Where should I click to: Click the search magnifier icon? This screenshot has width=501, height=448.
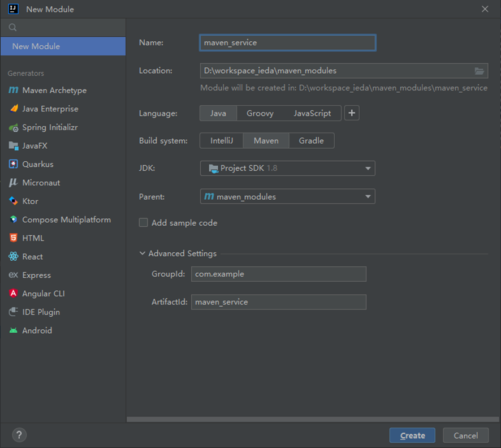[13, 28]
